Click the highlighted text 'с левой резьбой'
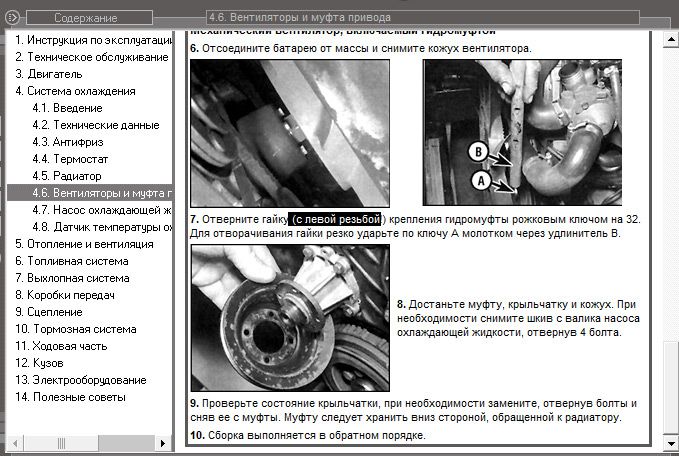 (336, 219)
